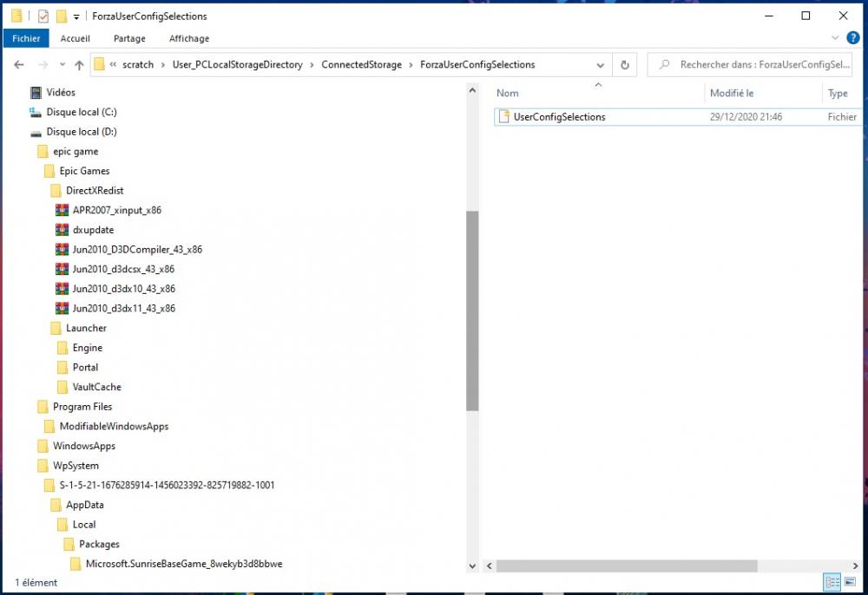The width and height of the screenshot is (868, 595).
Task: Click the Up one level arrow
Action: [x=79, y=65]
